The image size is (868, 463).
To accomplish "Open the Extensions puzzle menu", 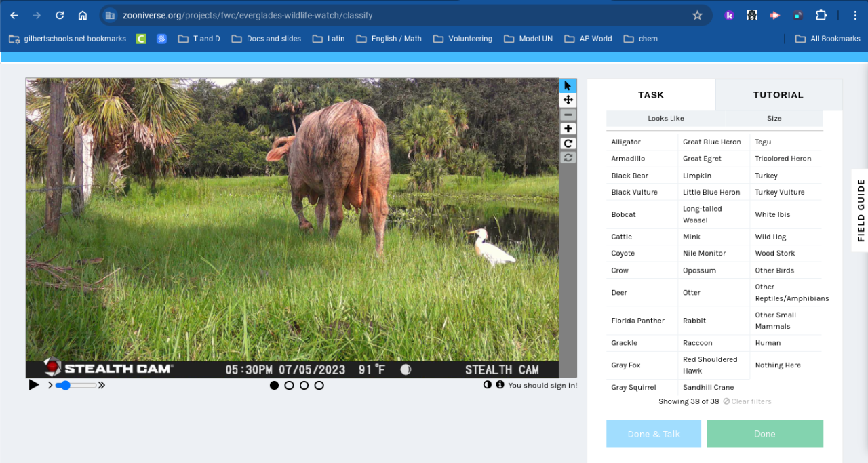I will click(x=821, y=15).
